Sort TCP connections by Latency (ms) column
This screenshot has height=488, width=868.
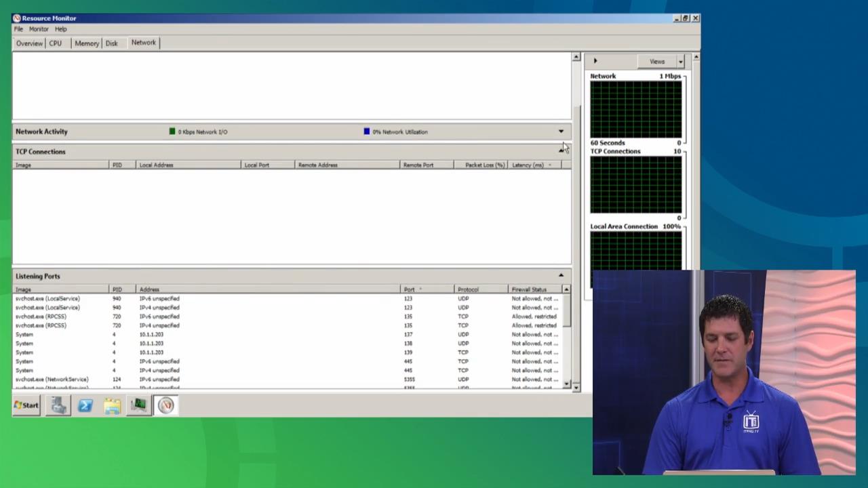coord(528,165)
